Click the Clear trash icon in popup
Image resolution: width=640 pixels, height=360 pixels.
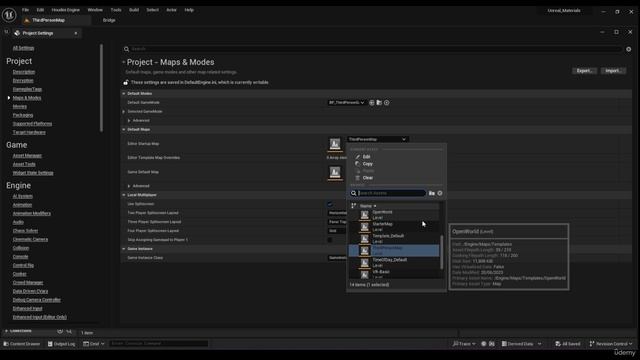[x=358, y=178]
